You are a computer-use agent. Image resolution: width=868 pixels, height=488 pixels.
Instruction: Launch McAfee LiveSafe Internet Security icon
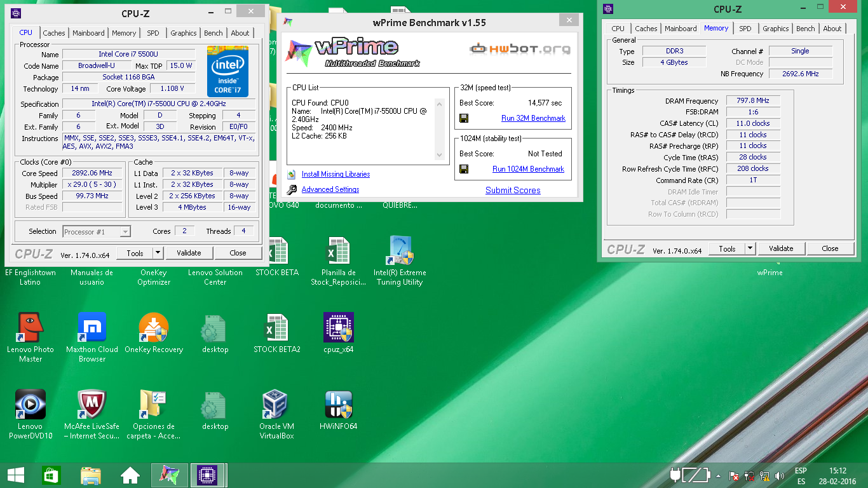(x=92, y=405)
